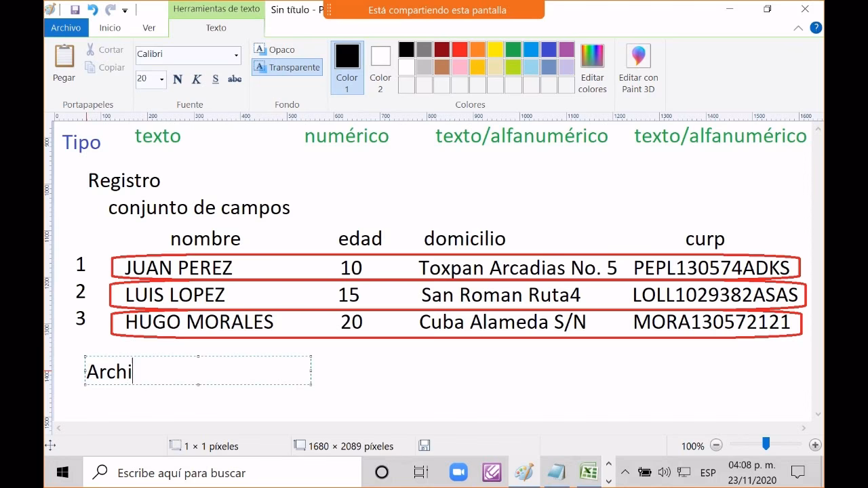Open Paint help question mark
This screenshot has width=868, height=488.
[816, 28]
